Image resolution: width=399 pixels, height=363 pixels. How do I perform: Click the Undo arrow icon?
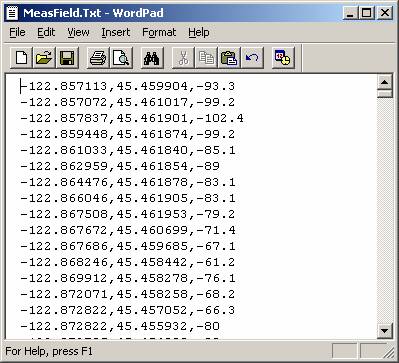click(x=252, y=58)
